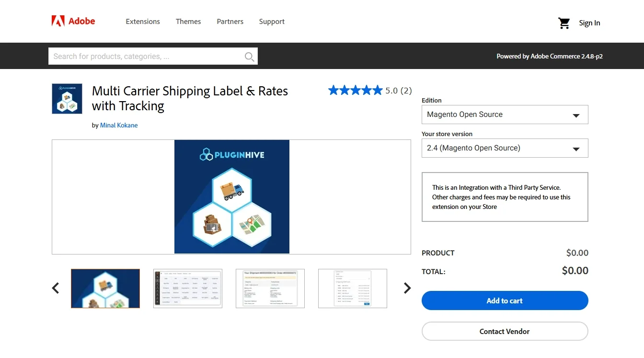Open the shopping cart icon

(x=564, y=23)
